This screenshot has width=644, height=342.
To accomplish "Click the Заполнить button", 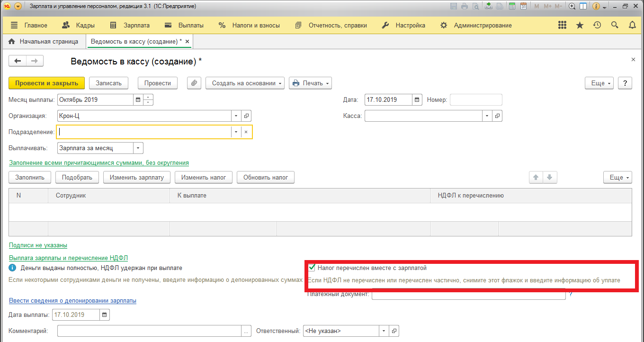I will point(30,177).
